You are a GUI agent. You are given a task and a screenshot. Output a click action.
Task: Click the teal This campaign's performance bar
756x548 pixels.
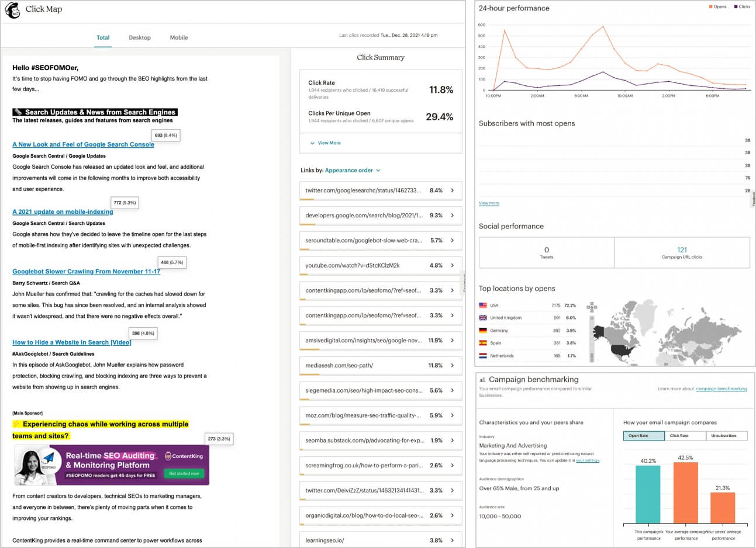click(648, 494)
